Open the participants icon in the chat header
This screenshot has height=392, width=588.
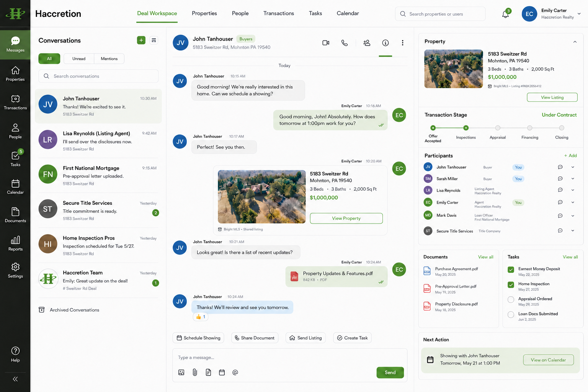[x=367, y=43]
